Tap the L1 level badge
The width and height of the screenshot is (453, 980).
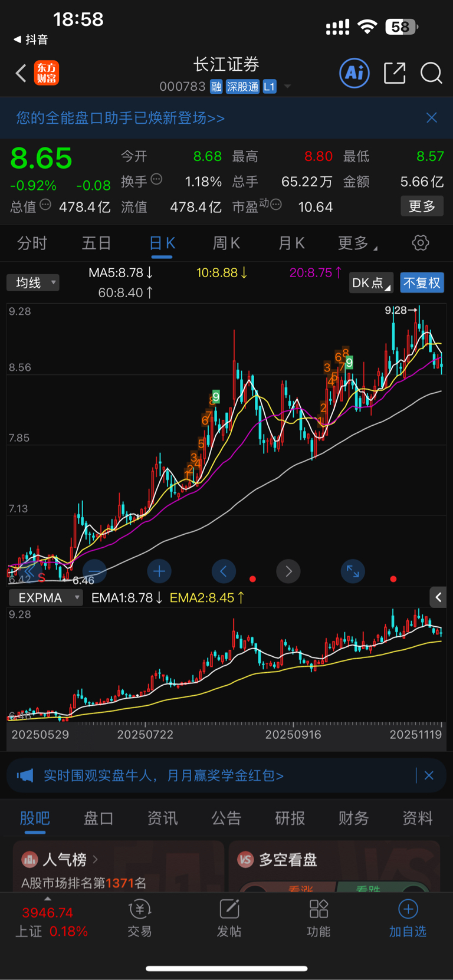269,87
